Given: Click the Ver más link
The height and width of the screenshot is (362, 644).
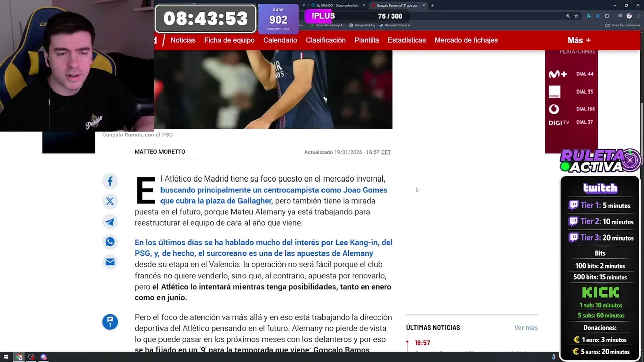Looking at the screenshot, I should point(526,328).
